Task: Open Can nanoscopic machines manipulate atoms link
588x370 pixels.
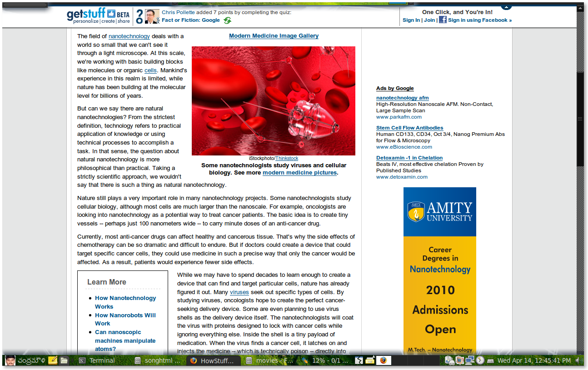Action: pyautogui.click(x=125, y=340)
